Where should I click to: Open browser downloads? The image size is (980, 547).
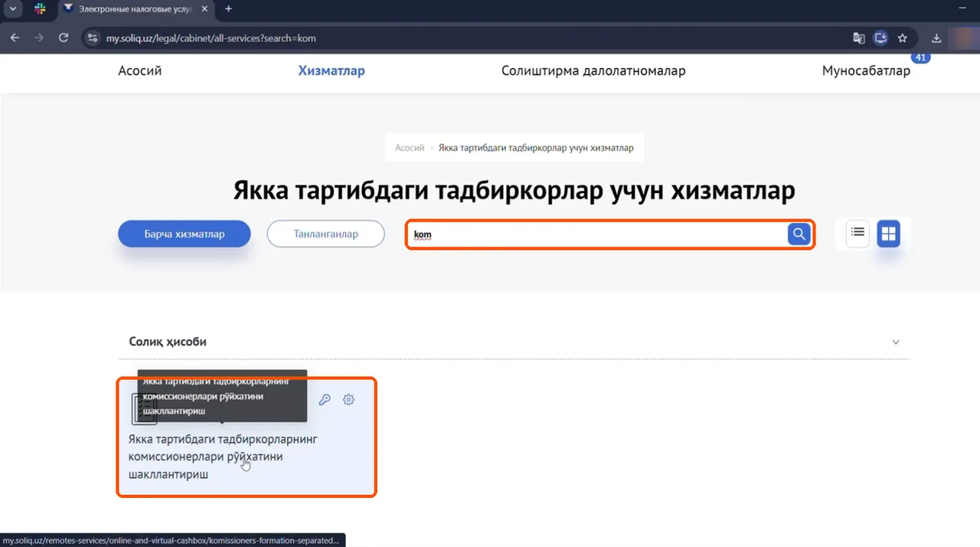(x=936, y=38)
